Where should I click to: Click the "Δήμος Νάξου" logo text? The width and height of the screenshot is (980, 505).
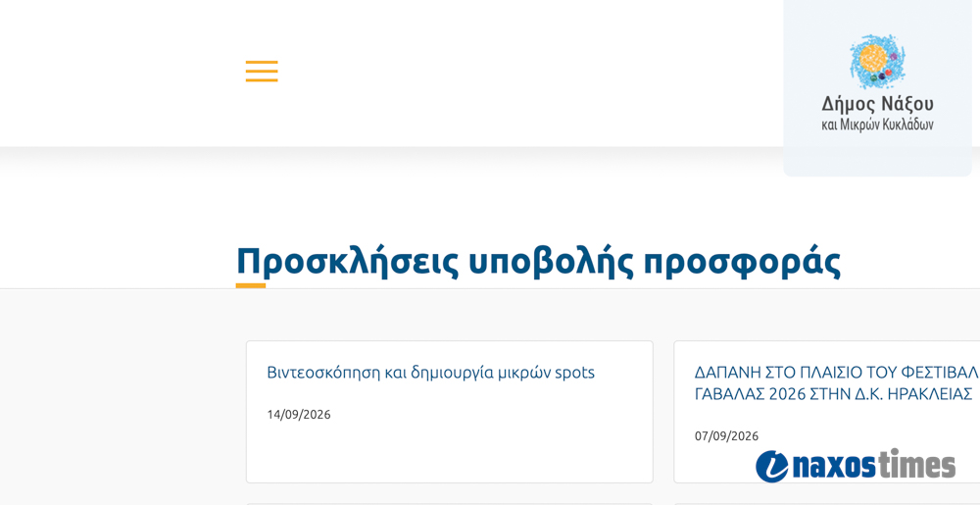point(877,104)
